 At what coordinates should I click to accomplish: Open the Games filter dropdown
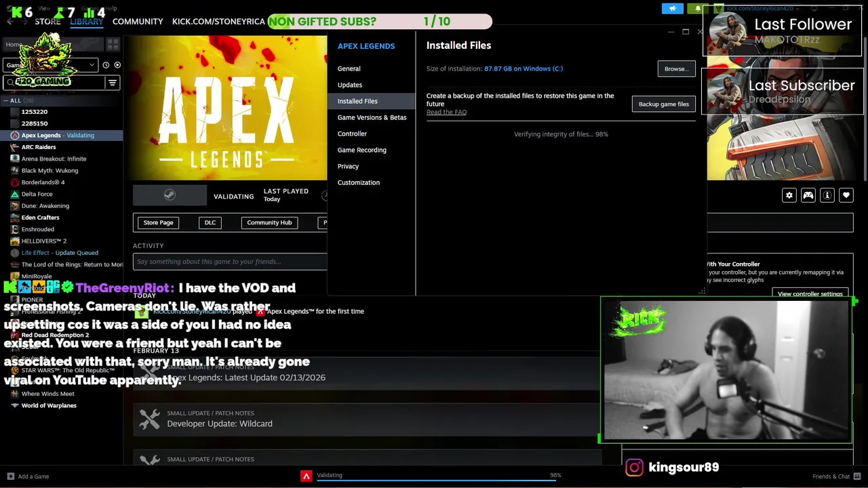point(50,65)
